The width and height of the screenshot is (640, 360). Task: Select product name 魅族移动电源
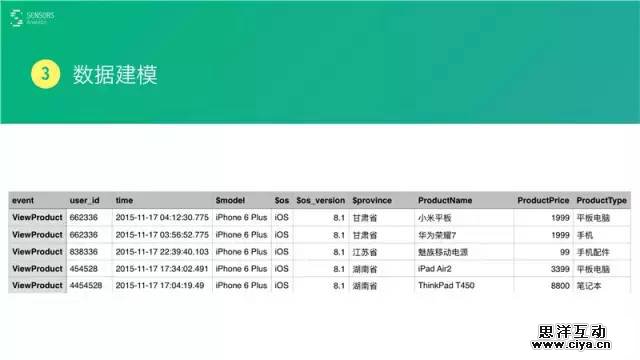pos(443,252)
